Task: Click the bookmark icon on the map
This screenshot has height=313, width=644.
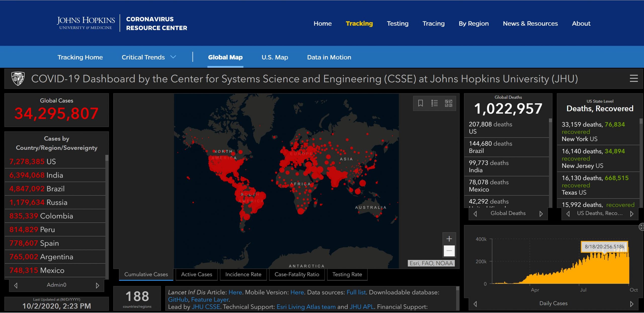Action: tap(420, 103)
